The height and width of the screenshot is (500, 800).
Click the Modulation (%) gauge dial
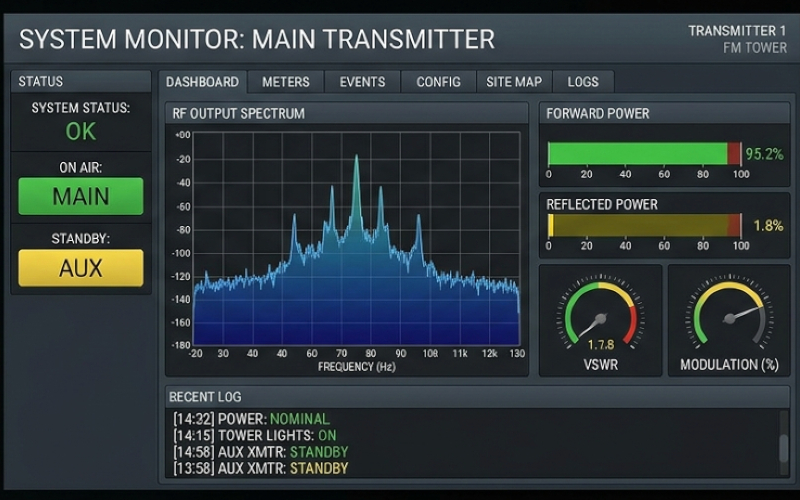click(x=729, y=318)
